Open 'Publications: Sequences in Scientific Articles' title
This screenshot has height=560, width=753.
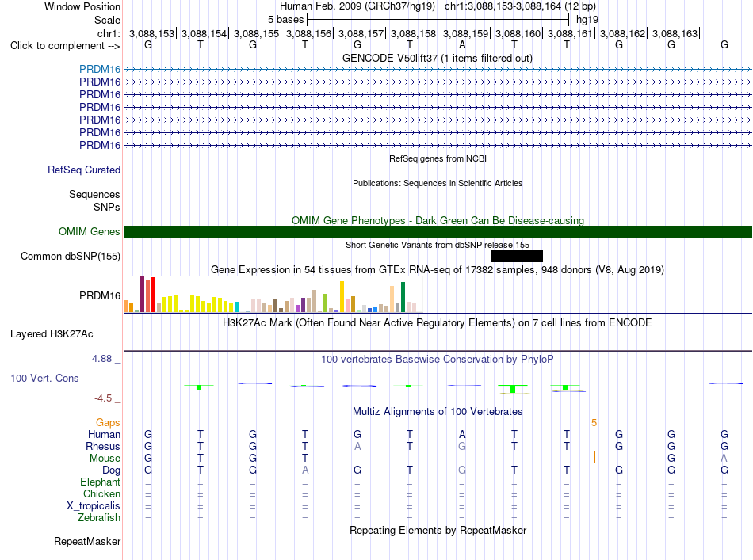click(x=438, y=183)
